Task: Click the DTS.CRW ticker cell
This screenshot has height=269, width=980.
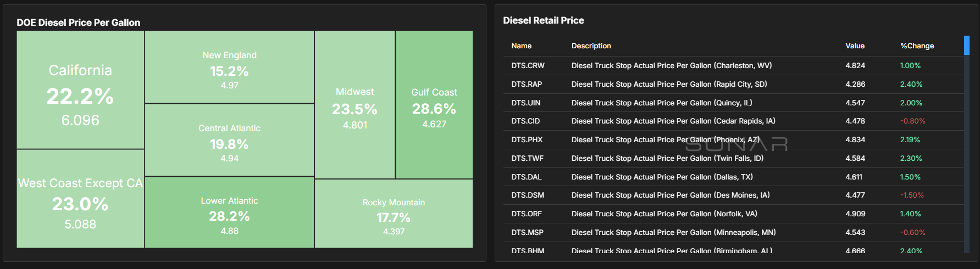Action: (x=528, y=65)
